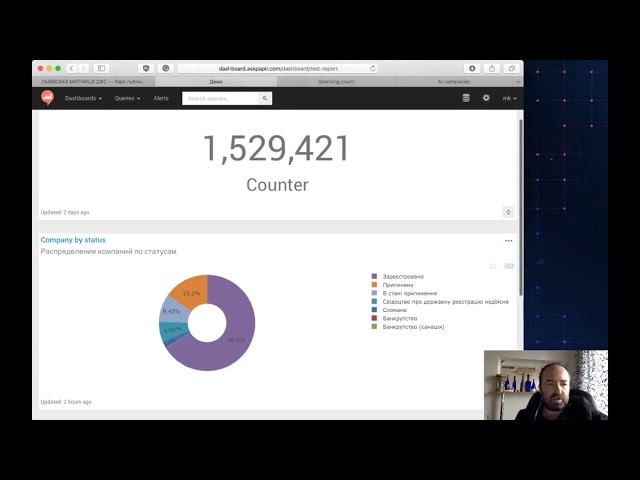Screen dimensions: 640x480
Task: Click the Updated: 2 days ago text
Action: coord(65,212)
